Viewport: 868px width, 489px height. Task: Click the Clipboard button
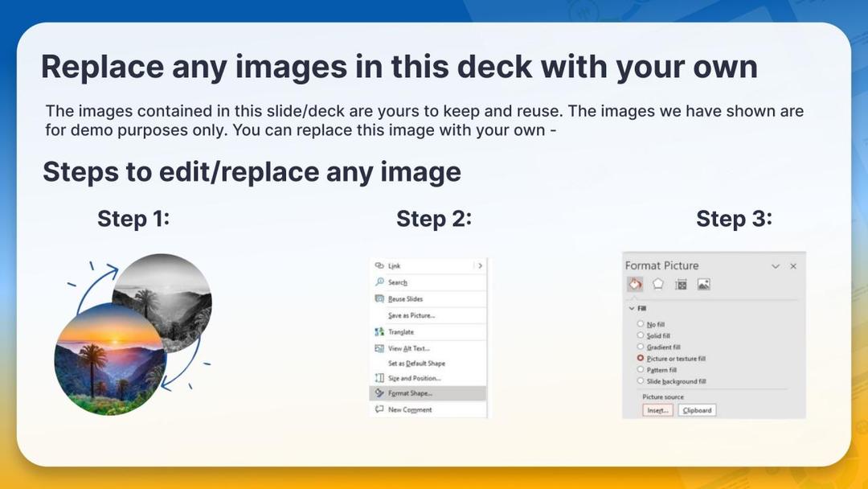click(x=697, y=410)
